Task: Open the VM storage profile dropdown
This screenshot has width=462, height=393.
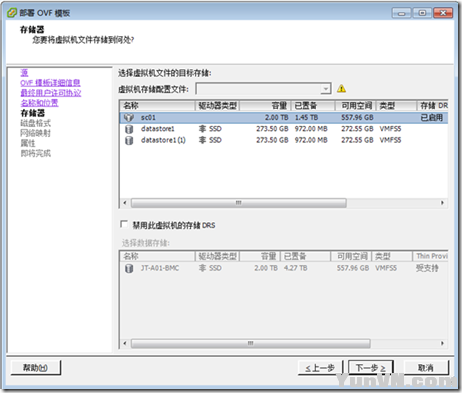Action: click(x=325, y=89)
